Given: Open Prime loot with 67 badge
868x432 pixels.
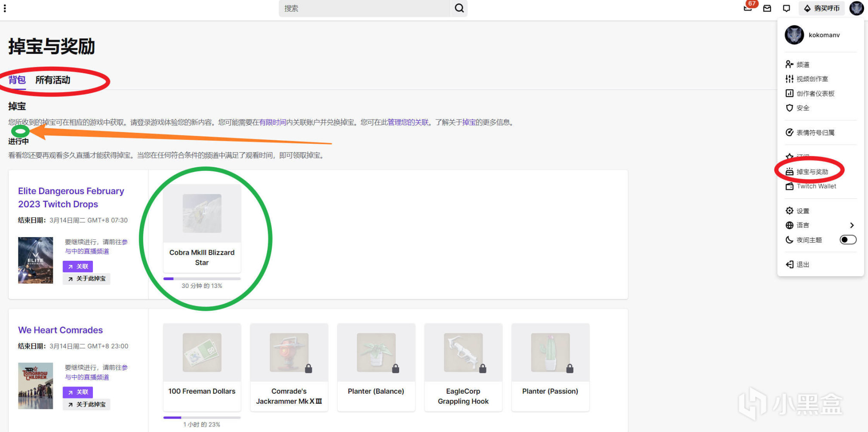Looking at the screenshot, I should 748,8.
